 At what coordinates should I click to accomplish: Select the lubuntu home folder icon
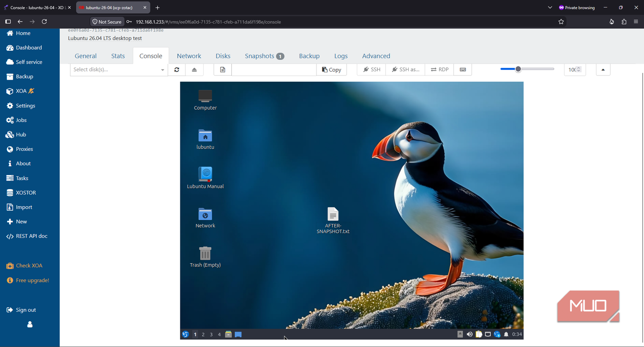[205, 140]
